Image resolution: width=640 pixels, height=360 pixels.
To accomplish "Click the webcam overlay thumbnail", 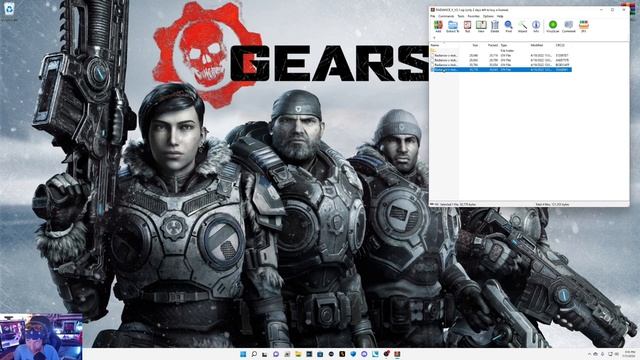I will tap(41, 337).
